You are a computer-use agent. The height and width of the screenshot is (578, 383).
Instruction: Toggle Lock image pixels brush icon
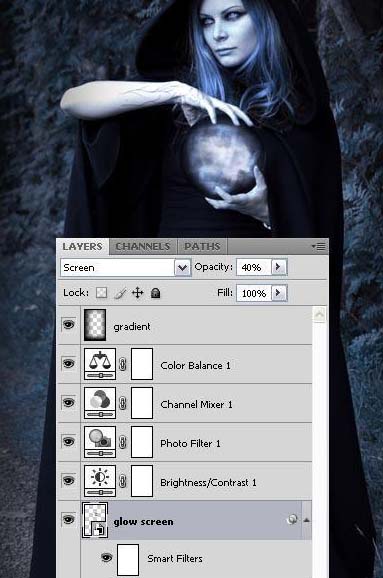pyautogui.click(x=120, y=293)
